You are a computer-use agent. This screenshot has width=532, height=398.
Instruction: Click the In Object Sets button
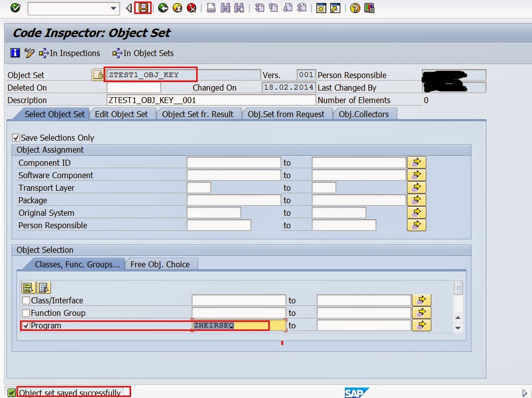pyautogui.click(x=144, y=53)
